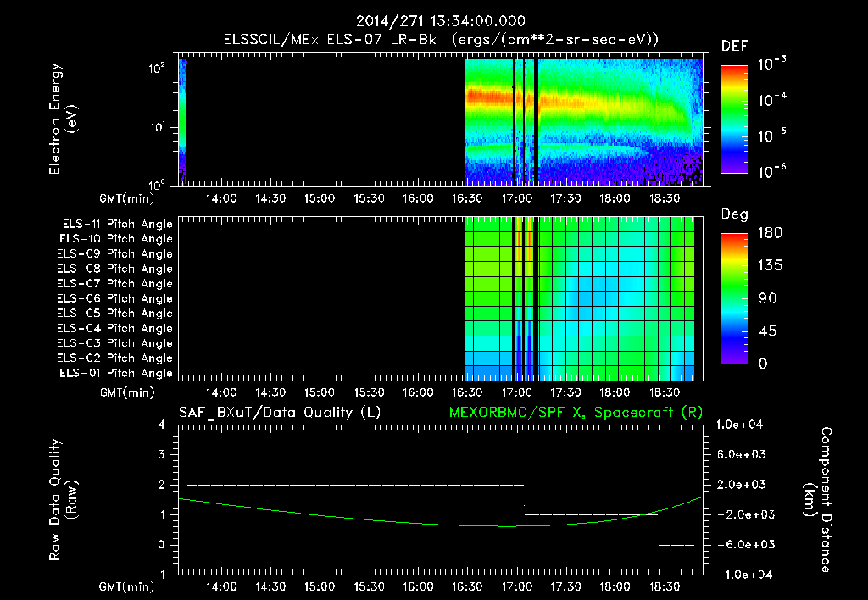The height and width of the screenshot is (600, 868).
Task: Click the 0 value on Deg colorbar
Action: pyautogui.click(x=764, y=364)
